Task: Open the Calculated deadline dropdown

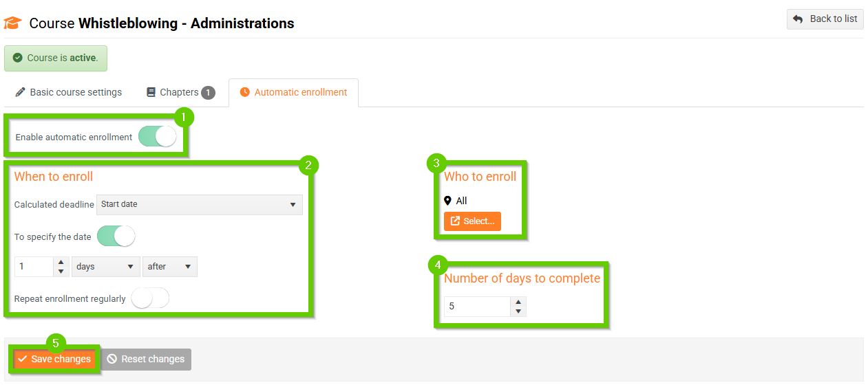Action: coord(199,204)
